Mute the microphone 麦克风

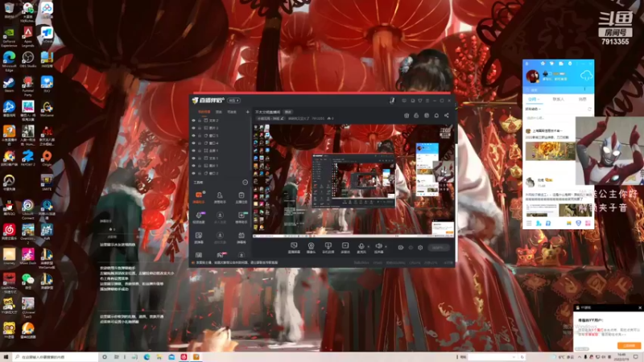361,248
